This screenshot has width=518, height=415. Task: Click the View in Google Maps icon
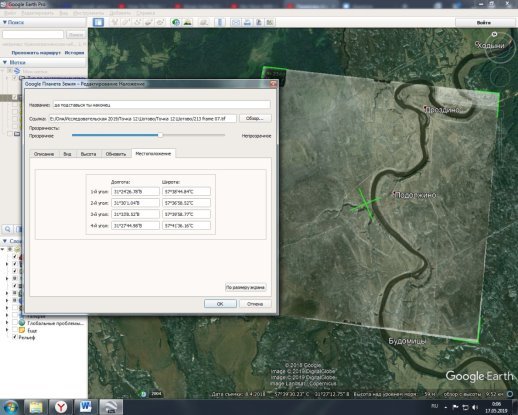tap(270, 22)
